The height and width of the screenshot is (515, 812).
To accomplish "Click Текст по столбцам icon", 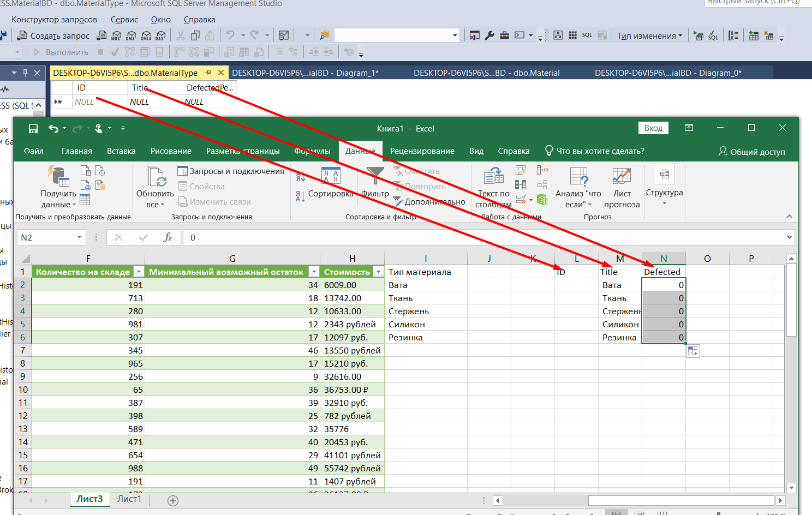I will 494,176.
